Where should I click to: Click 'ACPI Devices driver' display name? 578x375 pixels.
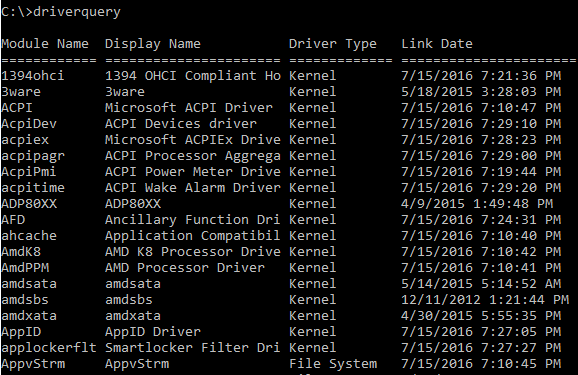181,124
